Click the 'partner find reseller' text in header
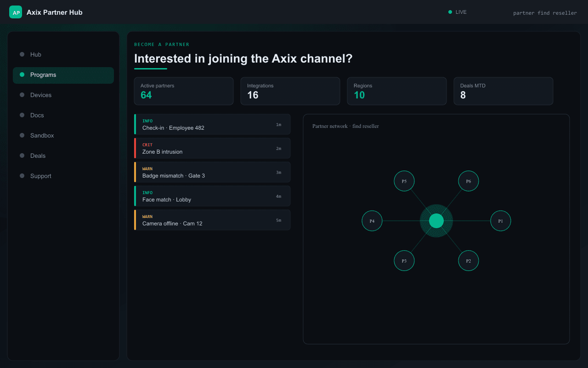This screenshot has height=368, width=588. click(545, 13)
